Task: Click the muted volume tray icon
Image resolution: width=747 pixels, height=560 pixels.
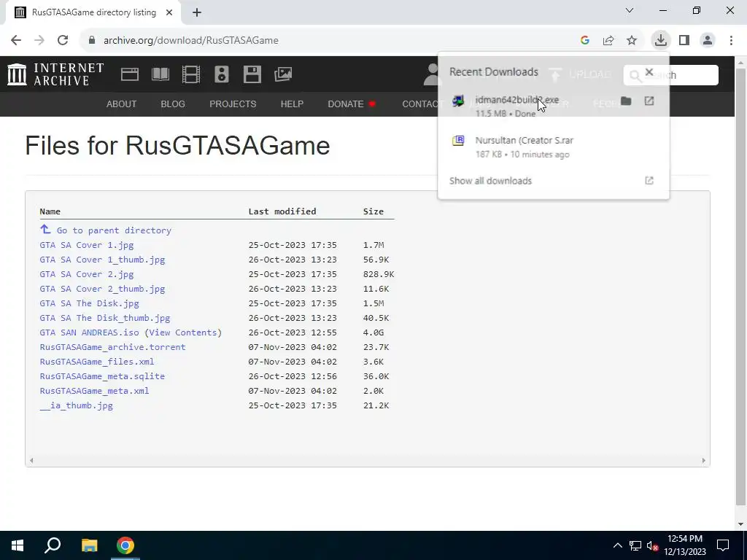Action: click(x=653, y=545)
